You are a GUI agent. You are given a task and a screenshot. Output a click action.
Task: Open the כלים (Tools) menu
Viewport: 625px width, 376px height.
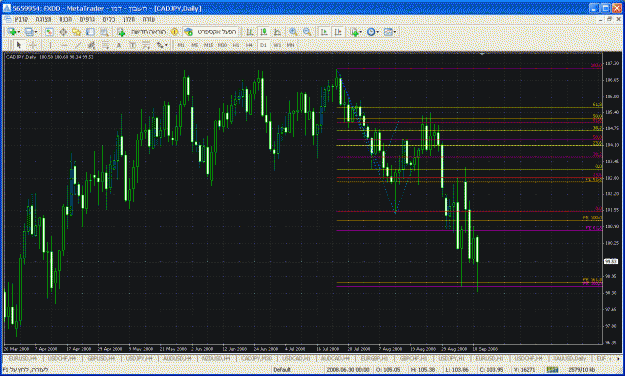click(x=108, y=19)
